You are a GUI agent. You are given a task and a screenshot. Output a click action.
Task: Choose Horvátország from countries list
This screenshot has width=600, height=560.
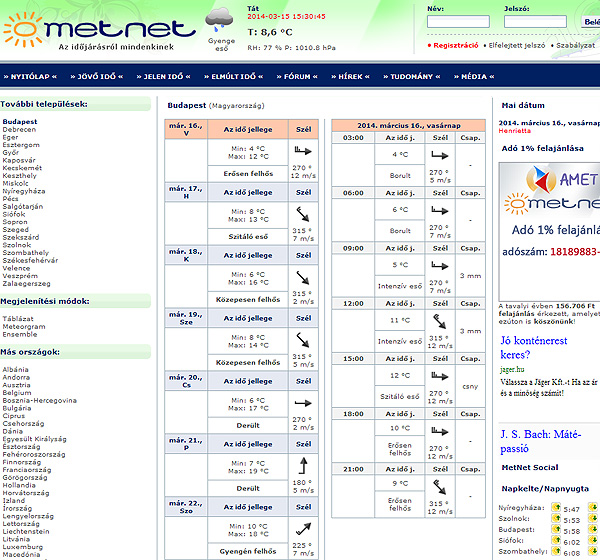pos(26,493)
